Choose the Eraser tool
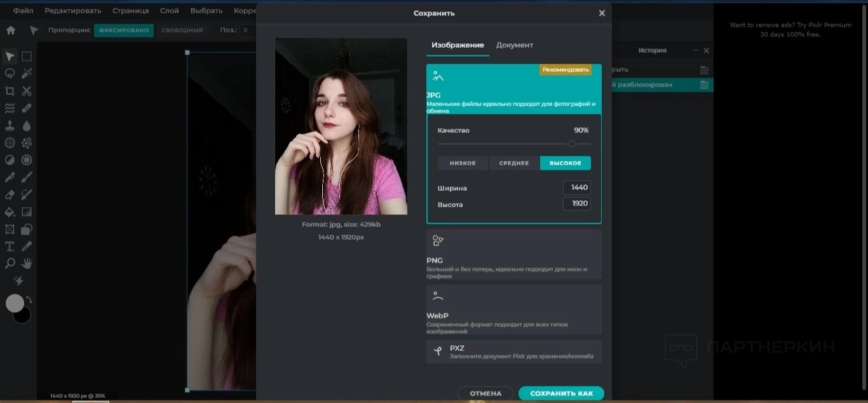Image resolution: width=868 pixels, height=403 pixels. (x=10, y=195)
